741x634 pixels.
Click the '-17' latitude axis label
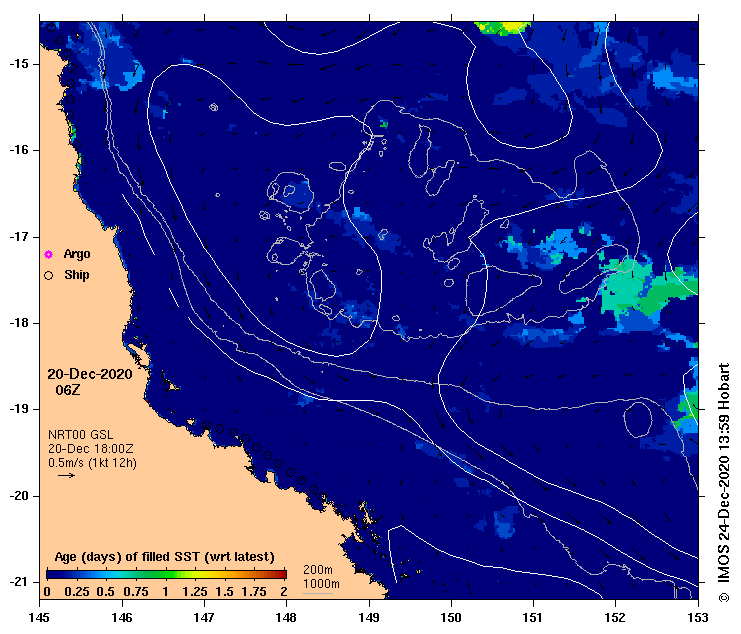(x=18, y=237)
